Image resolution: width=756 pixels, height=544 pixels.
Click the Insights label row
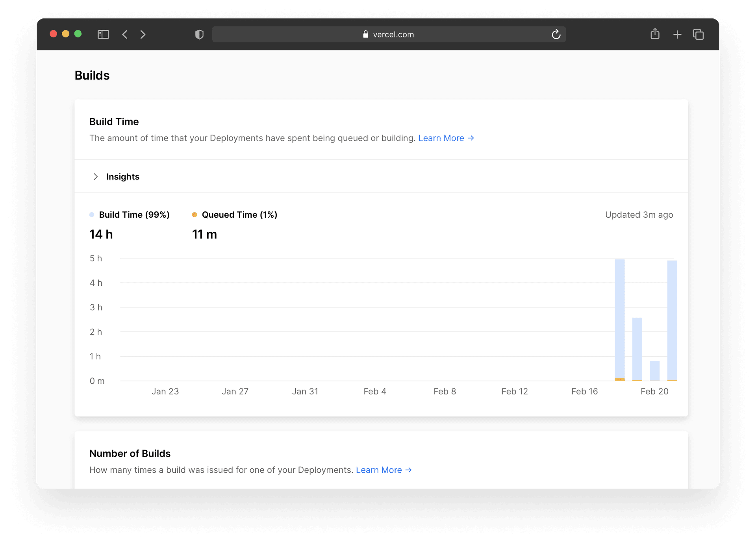tap(123, 177)
